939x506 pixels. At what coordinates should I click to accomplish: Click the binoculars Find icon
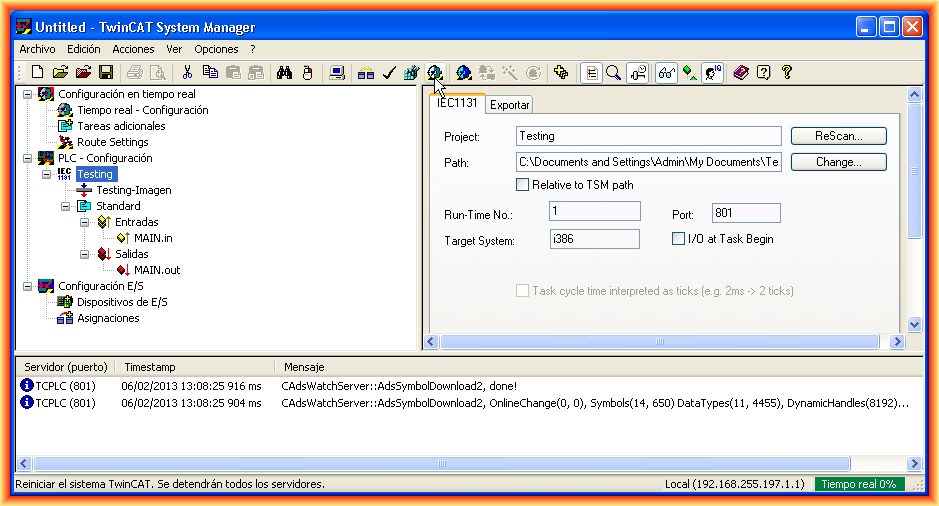pyautogui.click(x=283, y=72)
